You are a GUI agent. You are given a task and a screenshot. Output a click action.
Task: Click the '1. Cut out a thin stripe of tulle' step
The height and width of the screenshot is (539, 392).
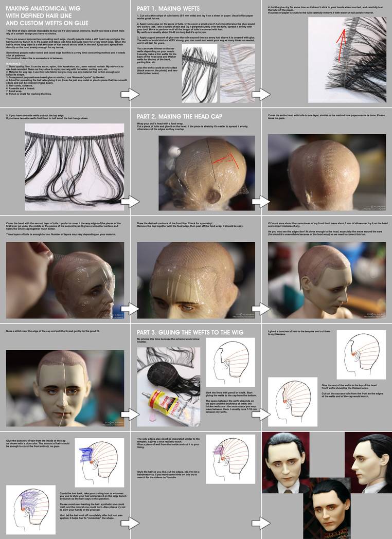point(194,17)
